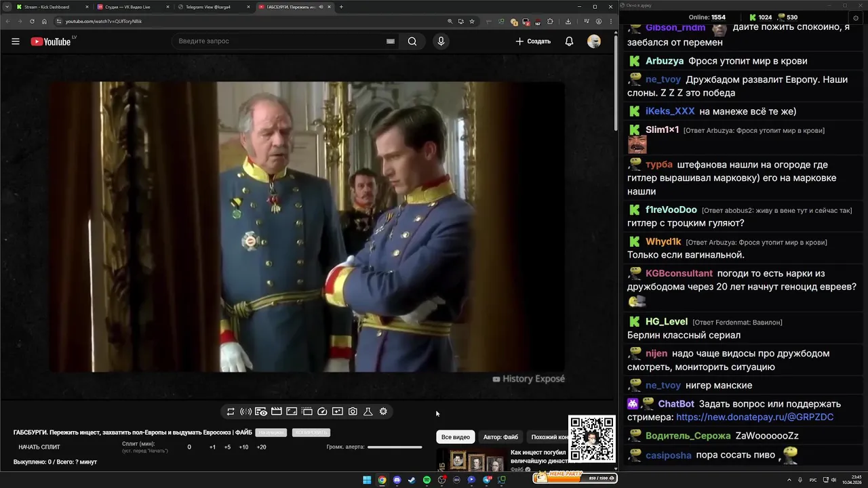Switch to Stream - Kick Dashboard browser tab
The height and width of the screenshot is (488, 868).
point(53,7)
